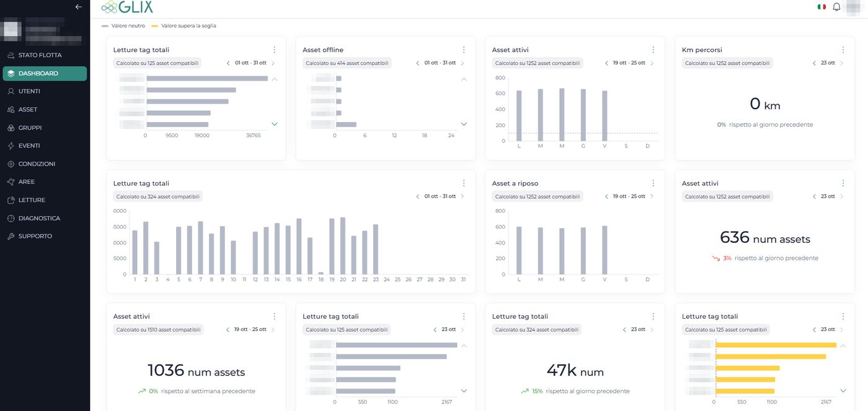
Task: Collapse list upward on Asset offline card
Action: coord(464,79)
